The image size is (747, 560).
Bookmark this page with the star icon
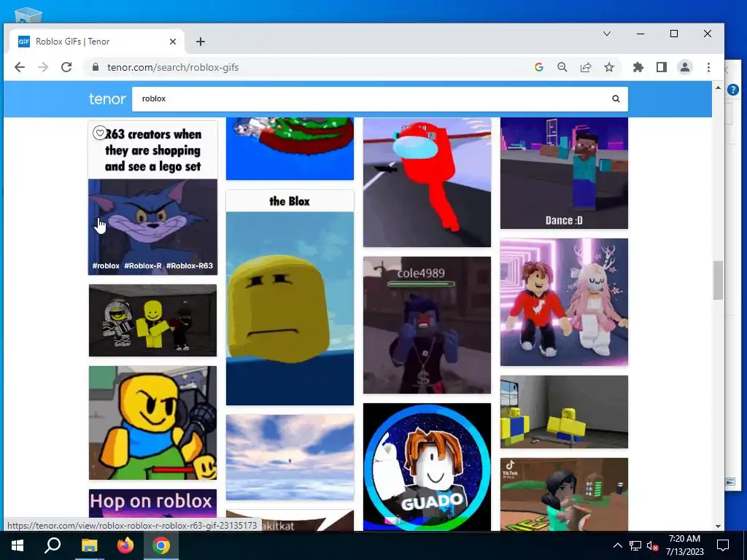click(609, 67)
